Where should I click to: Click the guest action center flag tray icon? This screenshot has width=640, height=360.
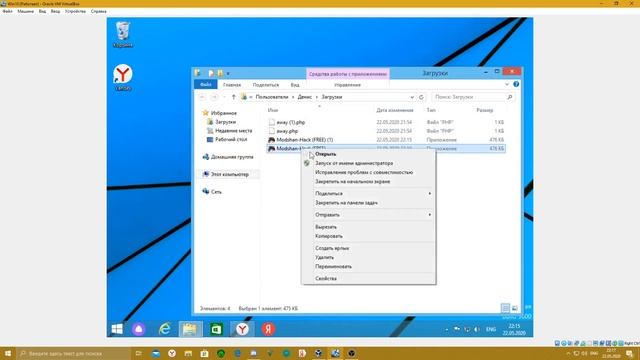click(x=457, y=329)
